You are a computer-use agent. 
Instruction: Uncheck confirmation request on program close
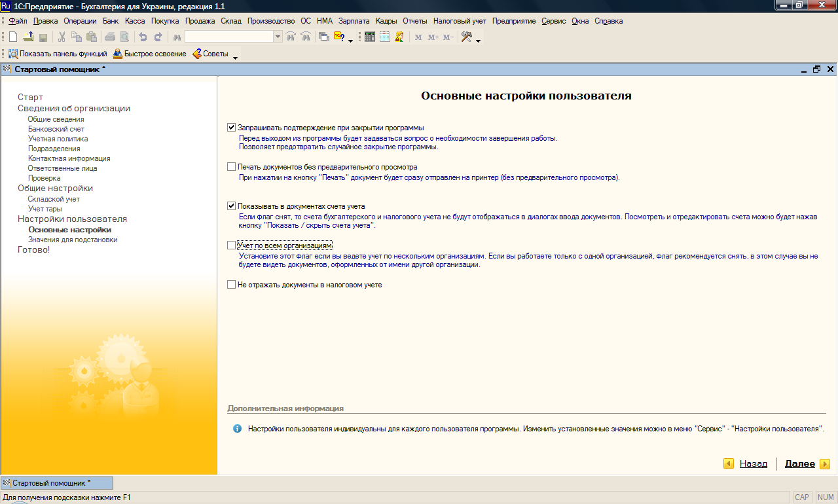[231, 128]
